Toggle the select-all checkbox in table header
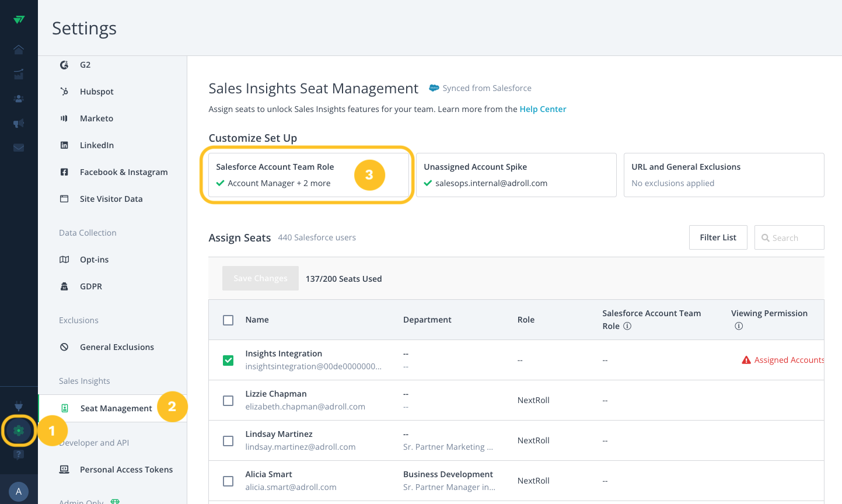Screen dimensions: 842x504 click(228, 320)
